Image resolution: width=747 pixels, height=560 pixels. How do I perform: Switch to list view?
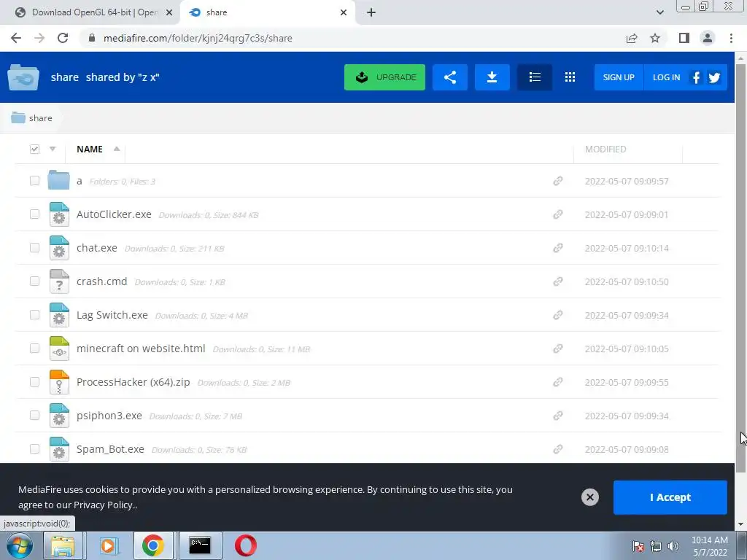click(535, 77)
